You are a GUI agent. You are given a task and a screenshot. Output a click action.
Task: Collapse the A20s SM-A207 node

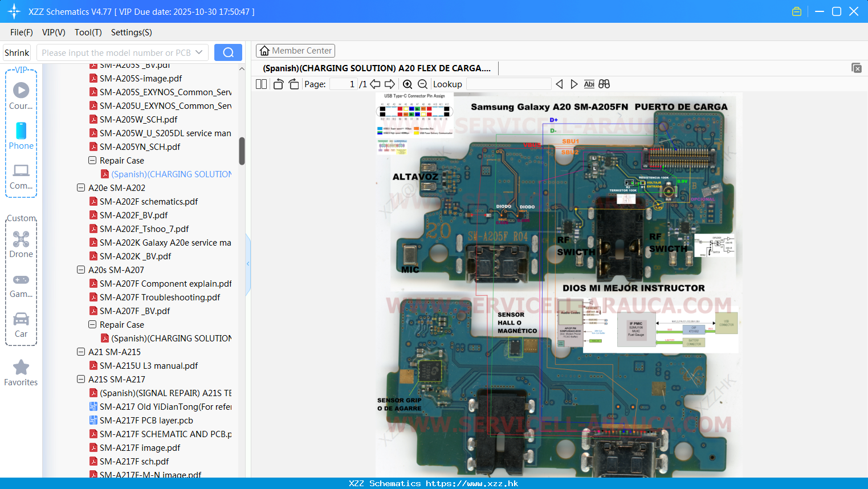(81, 270)
